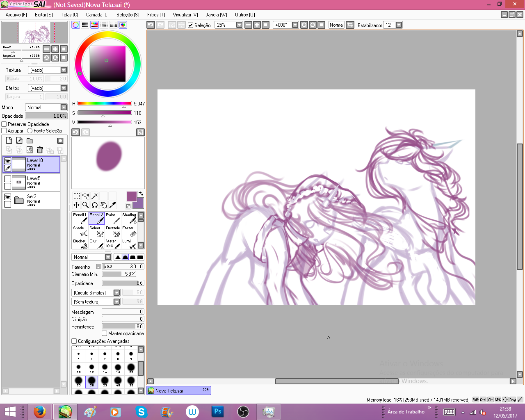Pick the Magic Wand selection tool

point(94,196)
